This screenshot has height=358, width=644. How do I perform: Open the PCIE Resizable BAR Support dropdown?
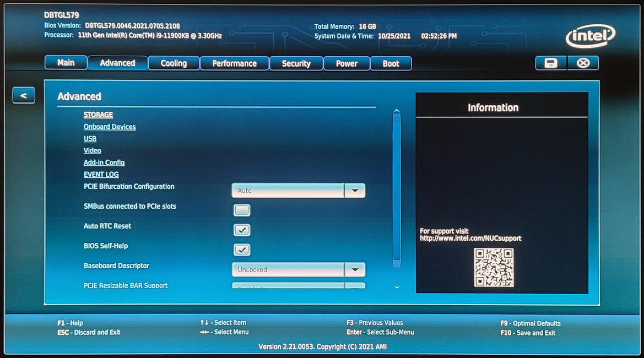pyautogui.click(x=298, y=285)
